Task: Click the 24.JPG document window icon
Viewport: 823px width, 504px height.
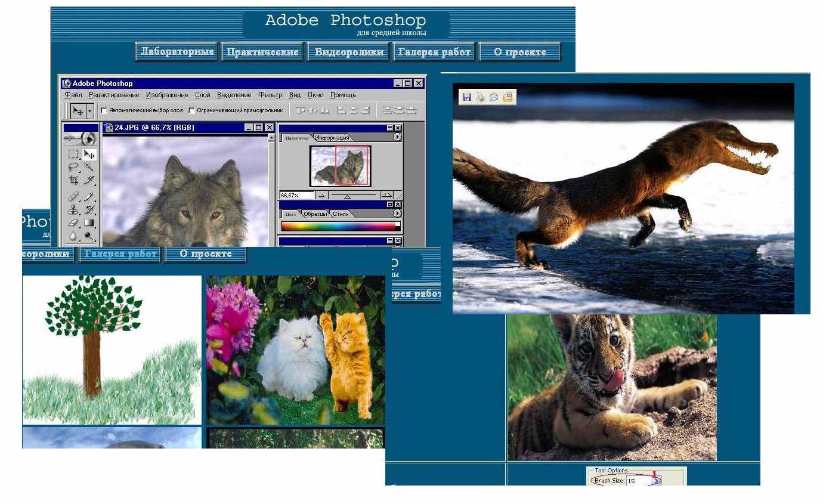Action: click(109, 127)
